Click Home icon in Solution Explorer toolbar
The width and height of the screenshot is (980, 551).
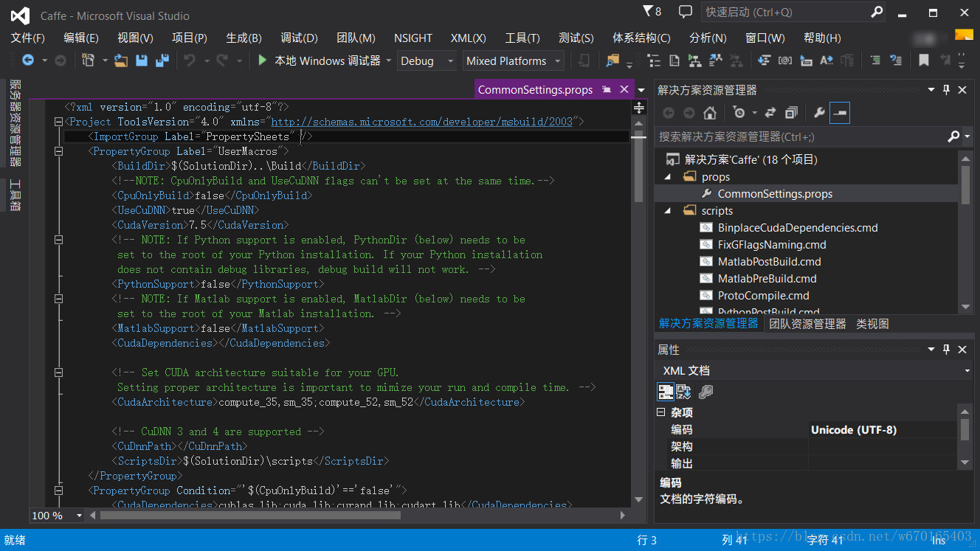[x=709, y=113]
